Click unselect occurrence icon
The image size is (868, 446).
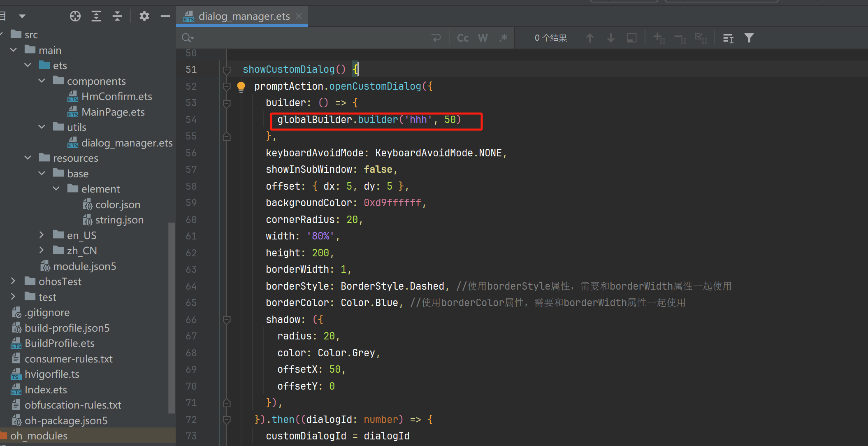680,38
